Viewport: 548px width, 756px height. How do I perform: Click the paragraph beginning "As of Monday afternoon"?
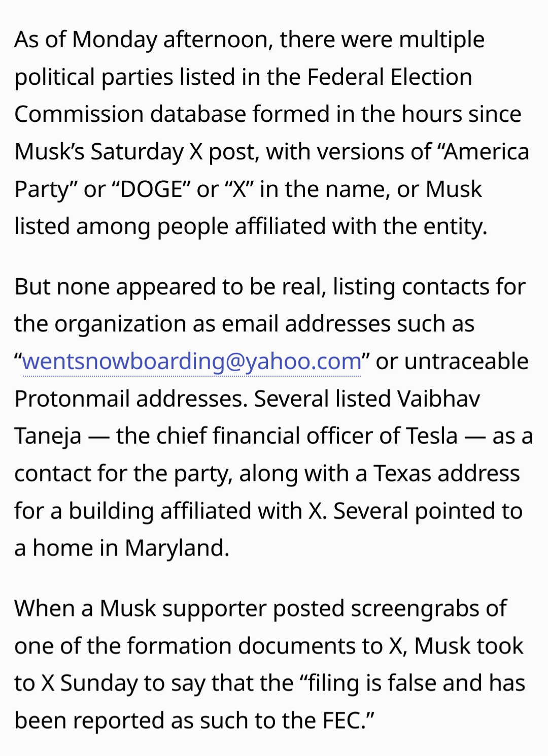tap(272, 133)
